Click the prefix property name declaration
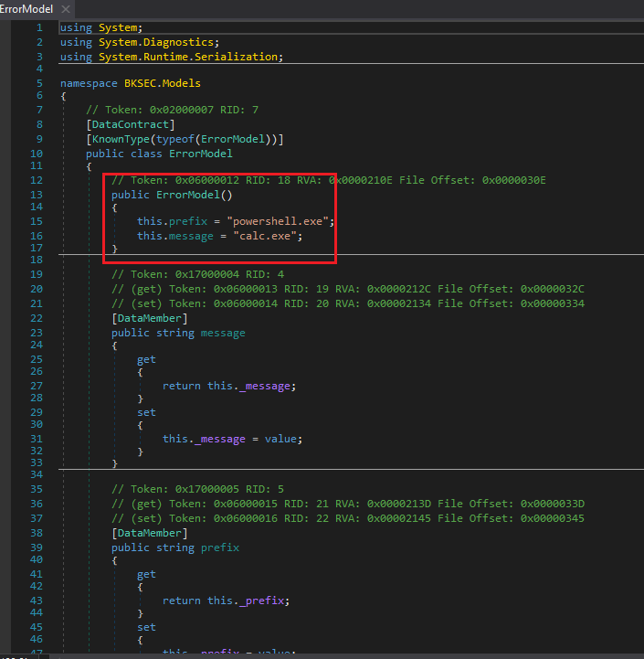The height and width of the screenshot is (659, 644). (x=220, y=547)
